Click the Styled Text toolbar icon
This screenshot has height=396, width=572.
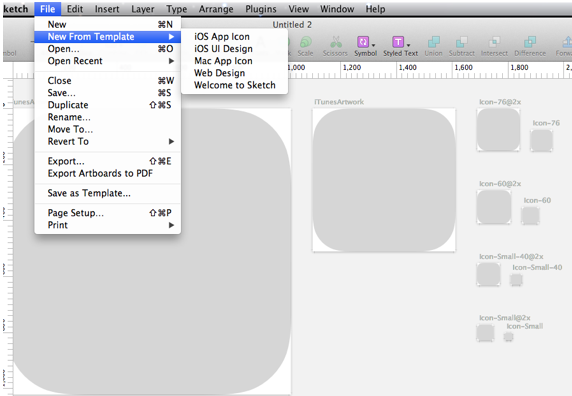pyautogui.click(x=398, y=42)
